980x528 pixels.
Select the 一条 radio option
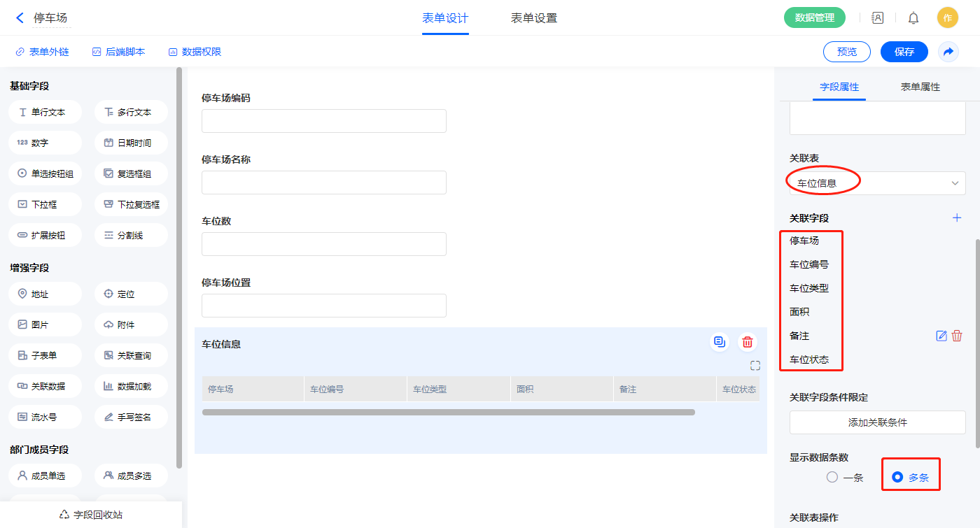pos(832,478)
